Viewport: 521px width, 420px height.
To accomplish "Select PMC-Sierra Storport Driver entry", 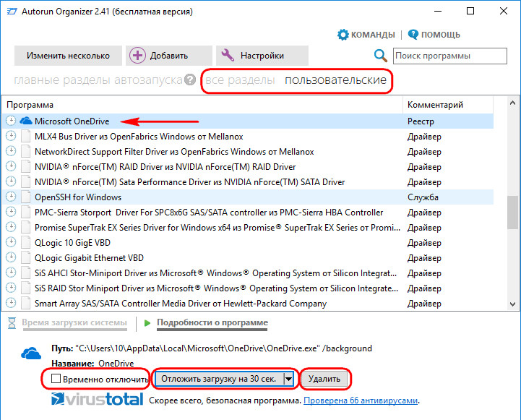I will click(248, 213).
